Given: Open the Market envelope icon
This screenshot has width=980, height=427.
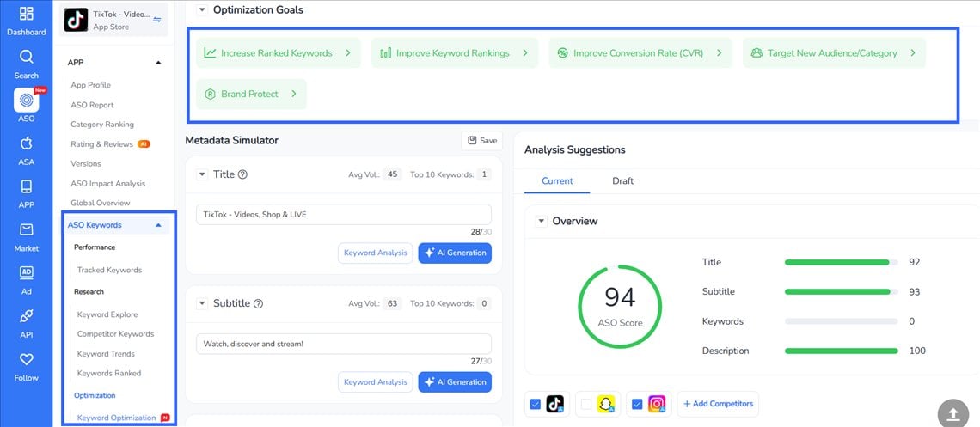Looking at the screenshot, I should coord(27,229).
